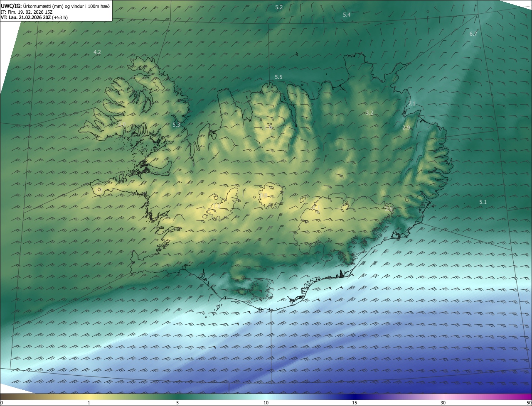The height and width of the screenshot is (406, 532).
Task: Click the 2.9 value on the map
Action: (406, 127)
